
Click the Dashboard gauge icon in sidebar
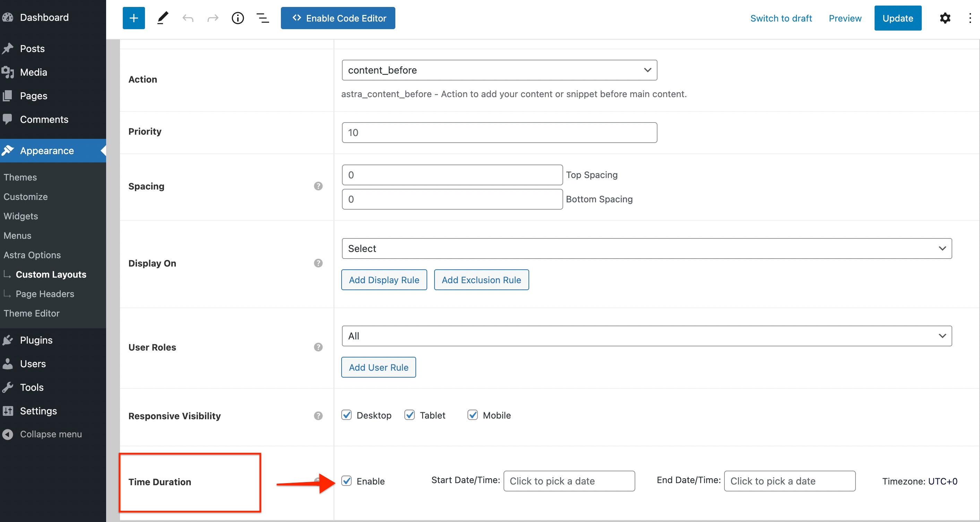pos(8,17)
